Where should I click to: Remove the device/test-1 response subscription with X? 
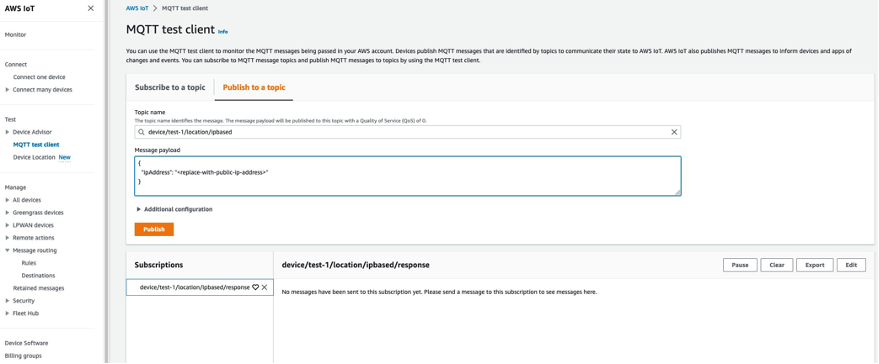click(x=265, y=287)
